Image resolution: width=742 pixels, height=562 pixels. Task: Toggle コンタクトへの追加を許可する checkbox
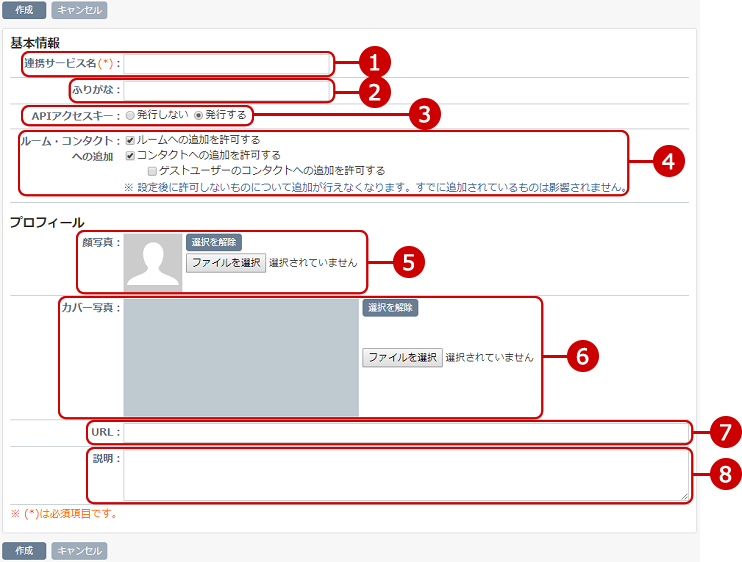coord(130,156)
